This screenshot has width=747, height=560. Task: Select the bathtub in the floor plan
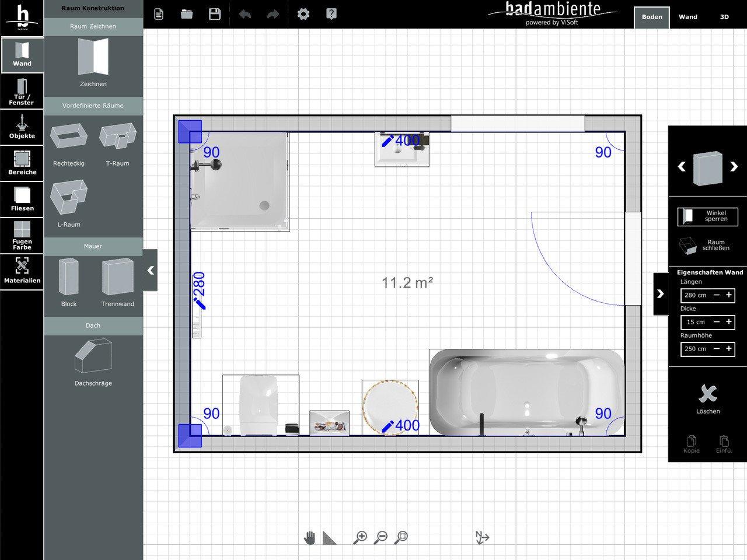(527, 392)
